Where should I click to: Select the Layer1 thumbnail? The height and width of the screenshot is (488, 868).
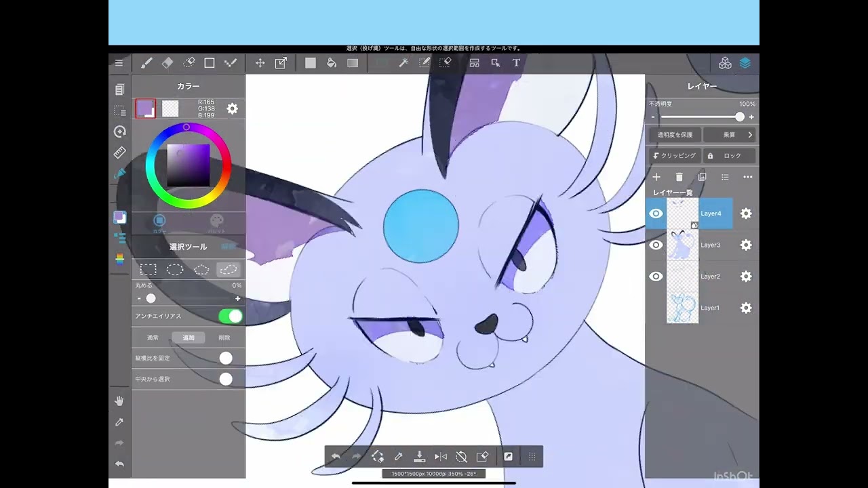pyautogui.click(x=682, y=308)
